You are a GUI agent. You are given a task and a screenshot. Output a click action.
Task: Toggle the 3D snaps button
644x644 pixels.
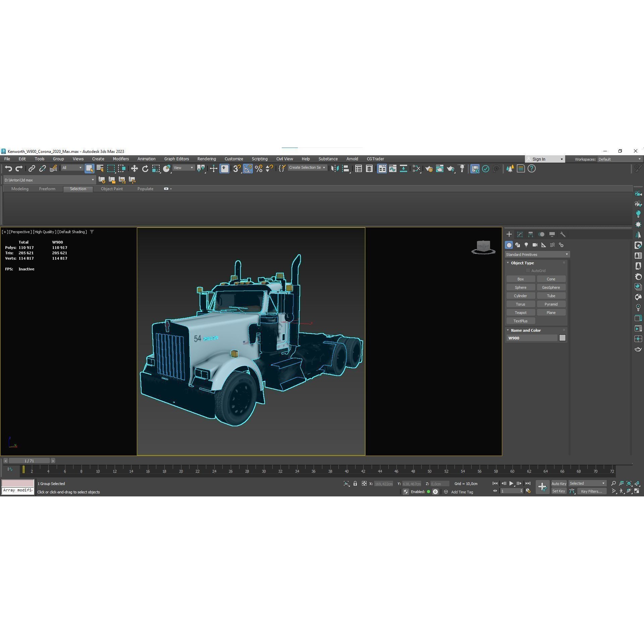236,168
